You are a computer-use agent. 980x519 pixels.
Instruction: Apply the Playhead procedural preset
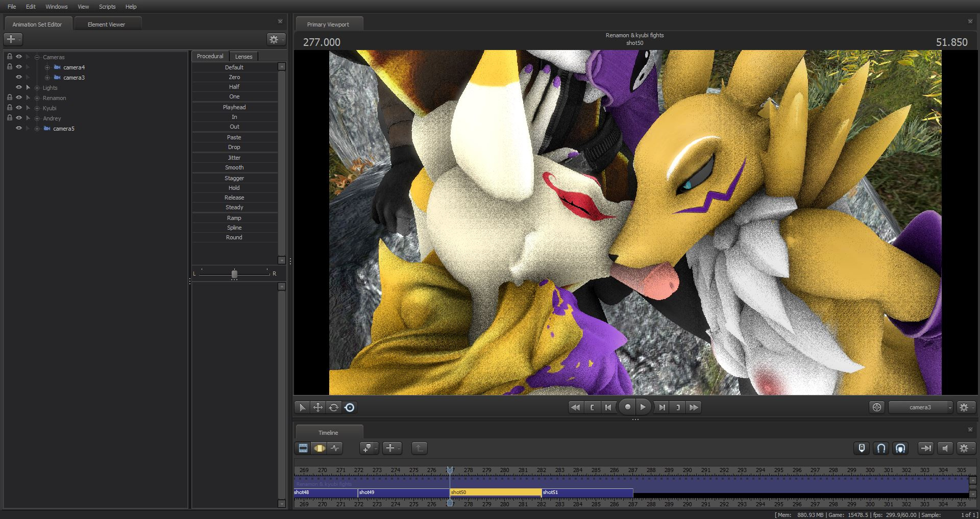coord(235,107)
